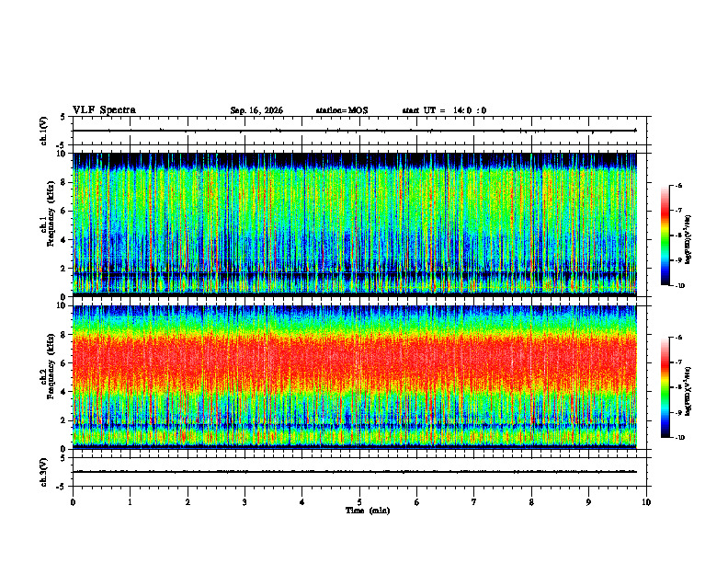728x563 pixels.
Task: Click the ch.2 spectrogram color scale bar
Action: 665,387
